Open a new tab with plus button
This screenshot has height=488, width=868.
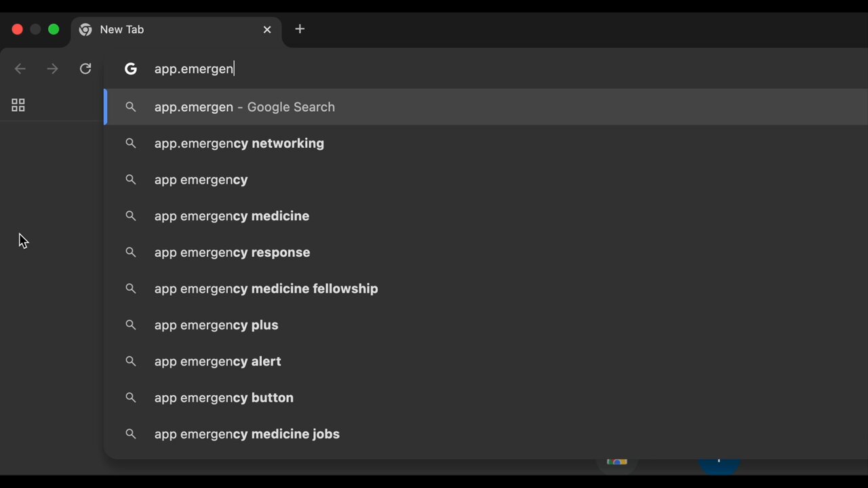click(x=300, y=29)
